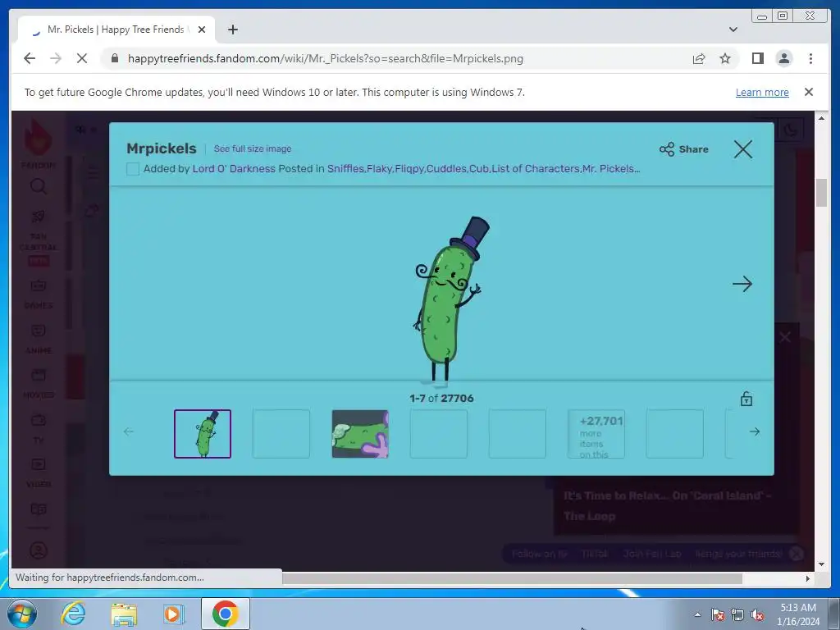The image size is (840, 630).
Task: Click the share page icon in omnibox
Action: [699, 58]
